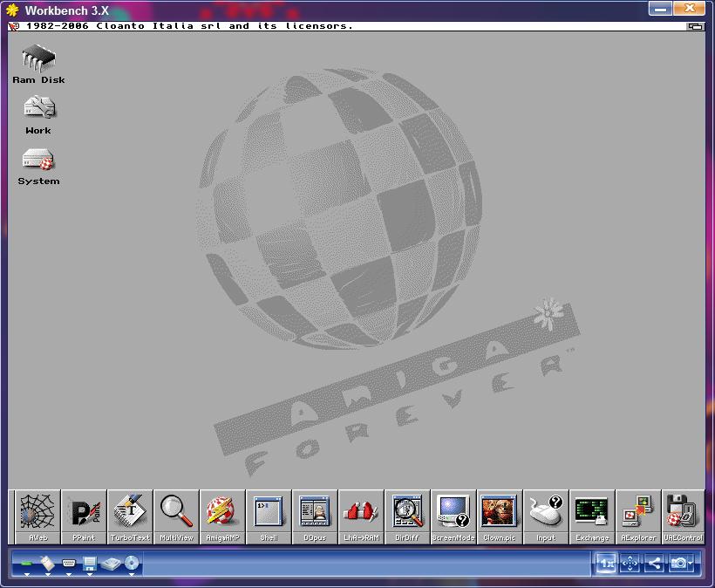
Task: Launch DOpus file manager
Action: pyautogui.click(x=315, y=516)
